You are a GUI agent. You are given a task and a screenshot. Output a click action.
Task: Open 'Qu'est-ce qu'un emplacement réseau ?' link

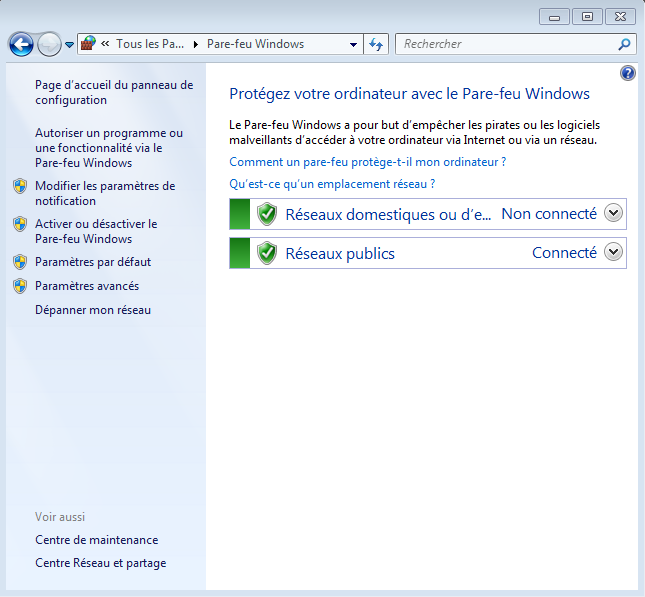pyautogui.click(x=332, y=184)
